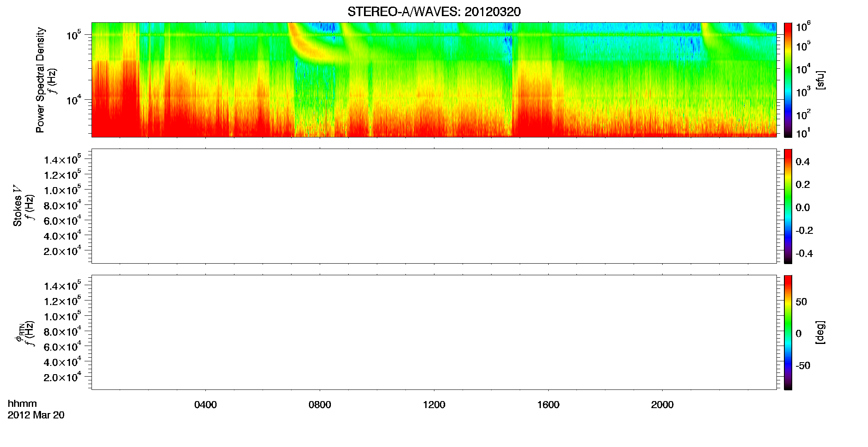Click the [sfu] colorbar unit label
The height and width of the screenshot is (447, 868).
[820, 80]
